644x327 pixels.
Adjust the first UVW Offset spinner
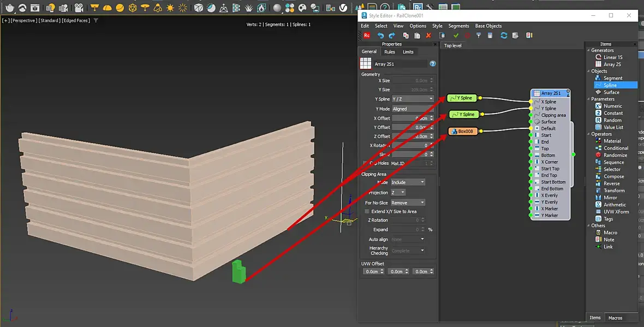(x=382, y=271)
